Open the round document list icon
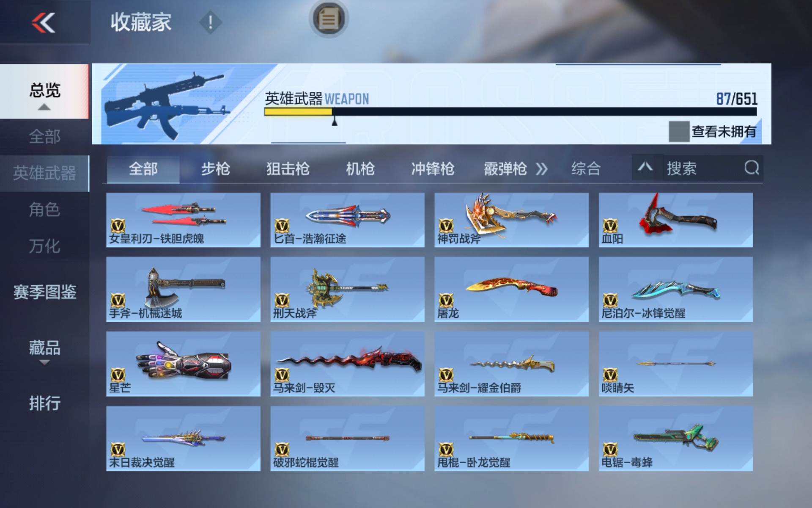The height and width of the screenshot is (508, 812). (329, 19)
